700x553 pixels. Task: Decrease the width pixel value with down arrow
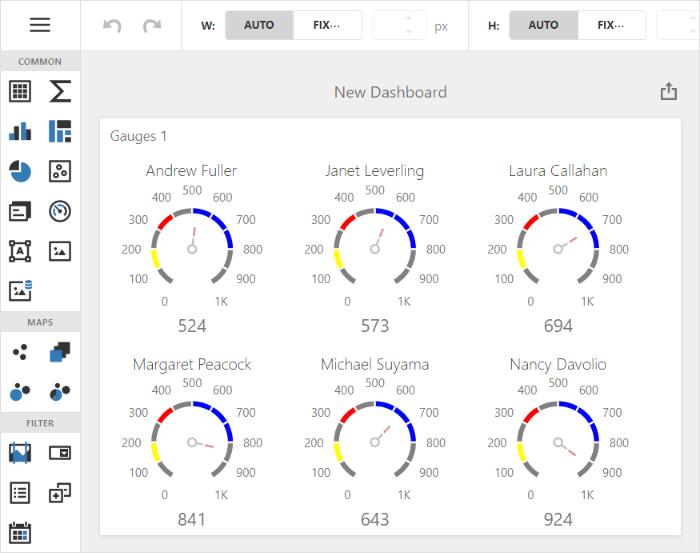(x=408, y=31)
